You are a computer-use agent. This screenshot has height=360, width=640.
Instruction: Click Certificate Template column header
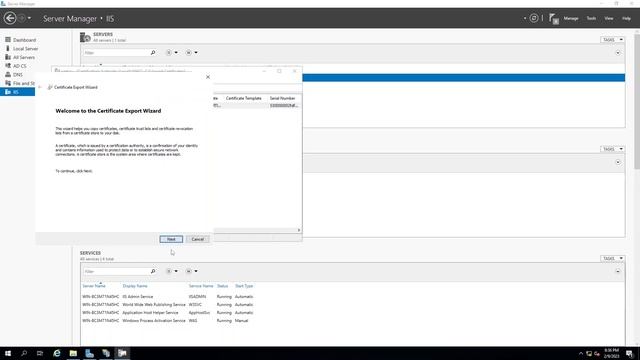244,98
